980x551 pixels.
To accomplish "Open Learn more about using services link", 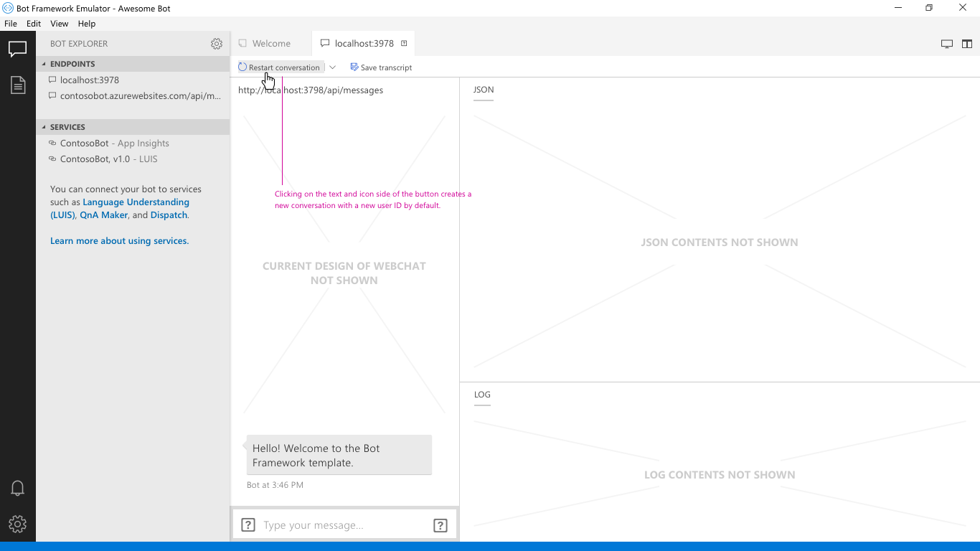I will click(119, 241).
